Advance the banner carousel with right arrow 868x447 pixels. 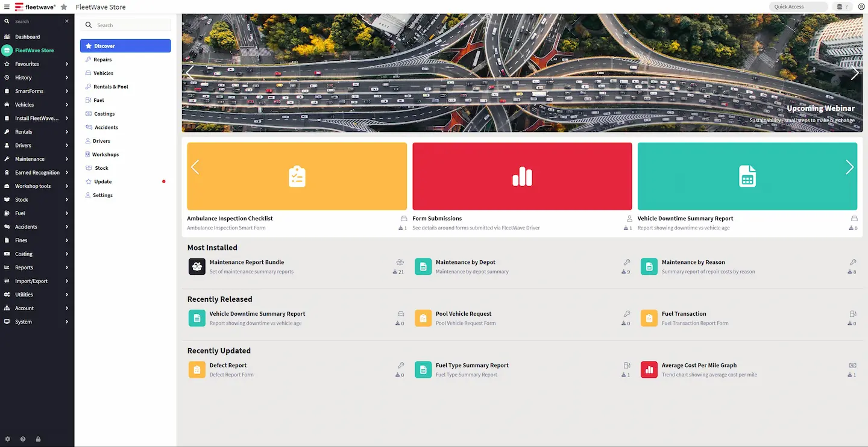[854, 73]
